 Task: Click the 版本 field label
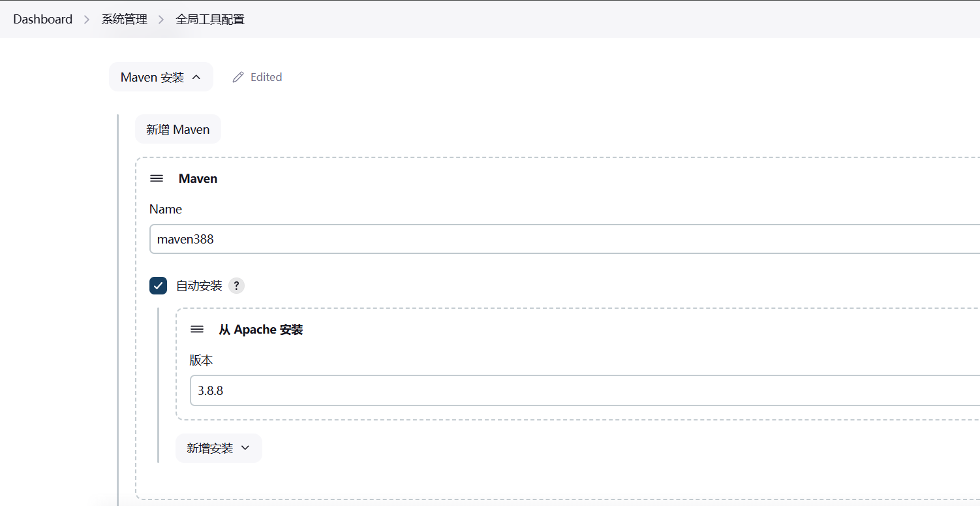[x=201, y=360]
